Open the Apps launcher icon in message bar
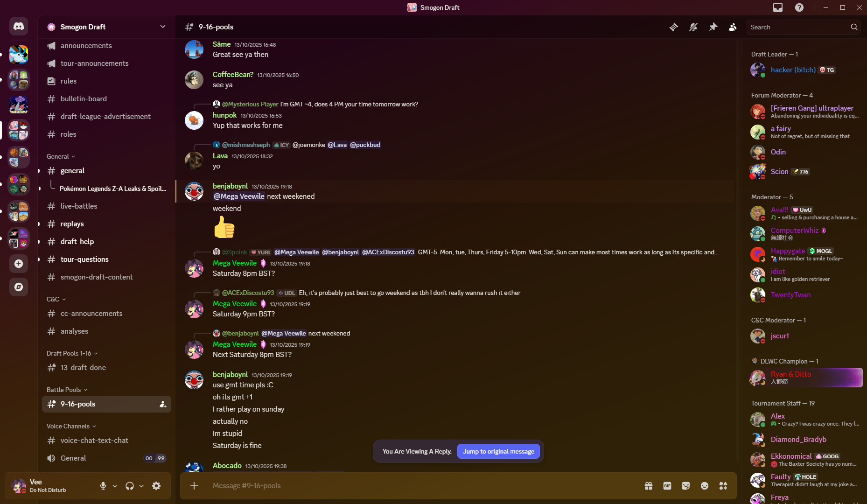The image size is (867, 504). click(723, 486)
